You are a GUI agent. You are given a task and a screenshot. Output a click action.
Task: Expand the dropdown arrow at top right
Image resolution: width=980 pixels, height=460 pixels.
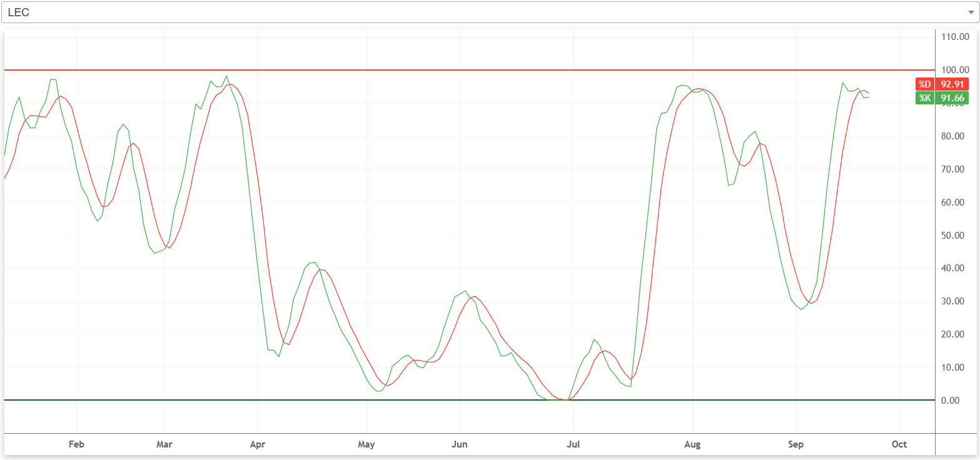click(x=971, y=12)
